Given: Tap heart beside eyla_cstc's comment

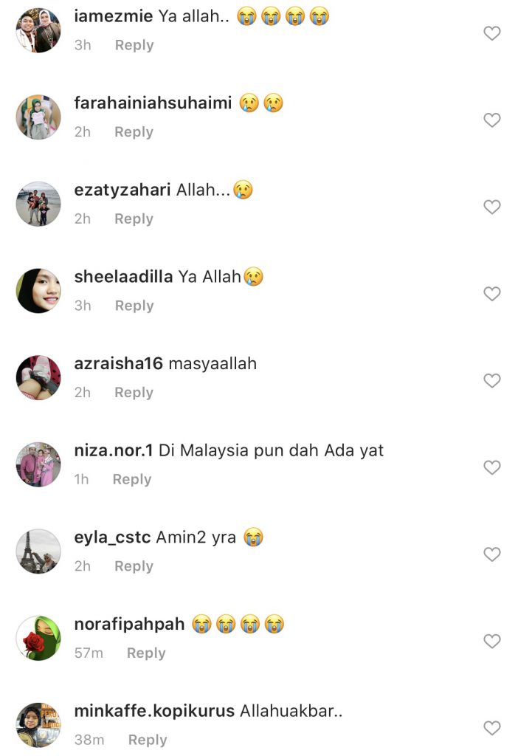Looking at the screenshot, I should tap(492, 554).
